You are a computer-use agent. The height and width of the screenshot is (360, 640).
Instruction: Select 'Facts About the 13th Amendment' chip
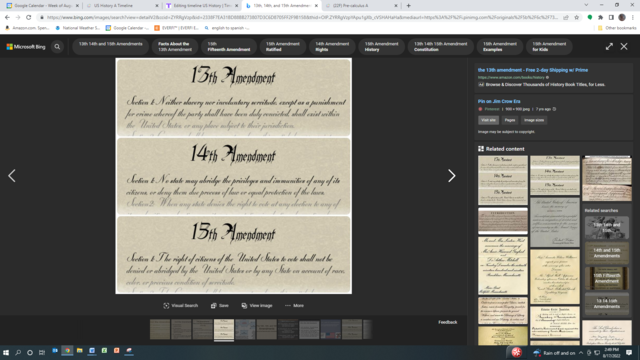point(175,47)
